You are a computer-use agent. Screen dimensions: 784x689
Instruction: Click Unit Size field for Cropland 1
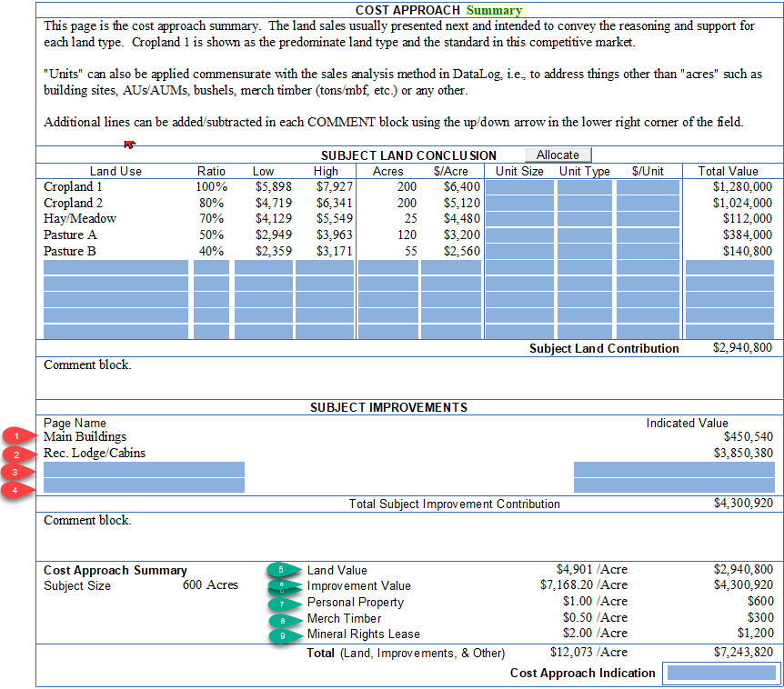(x=519, y=186)
